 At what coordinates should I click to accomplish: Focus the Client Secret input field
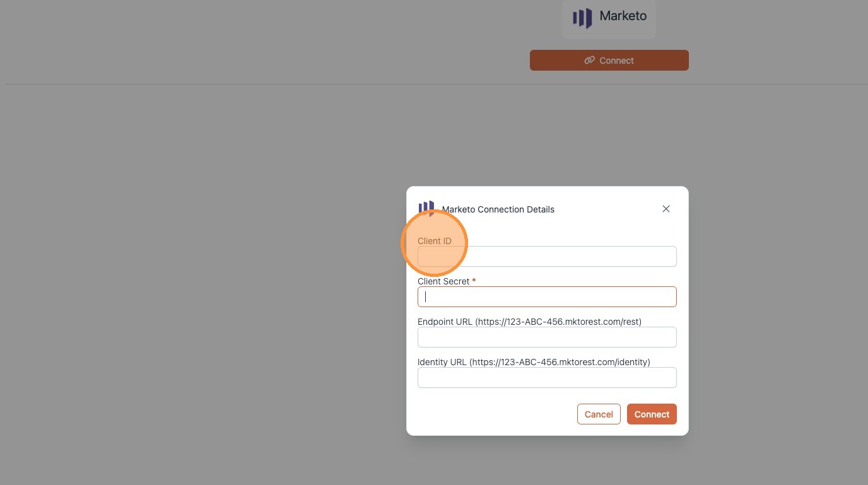pos(547,297)
